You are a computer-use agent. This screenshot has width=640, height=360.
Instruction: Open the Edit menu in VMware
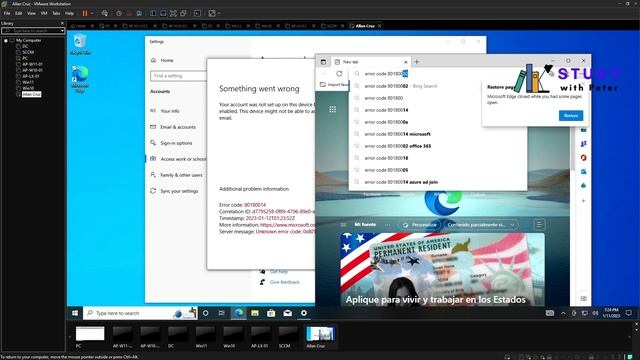[19, 13]
